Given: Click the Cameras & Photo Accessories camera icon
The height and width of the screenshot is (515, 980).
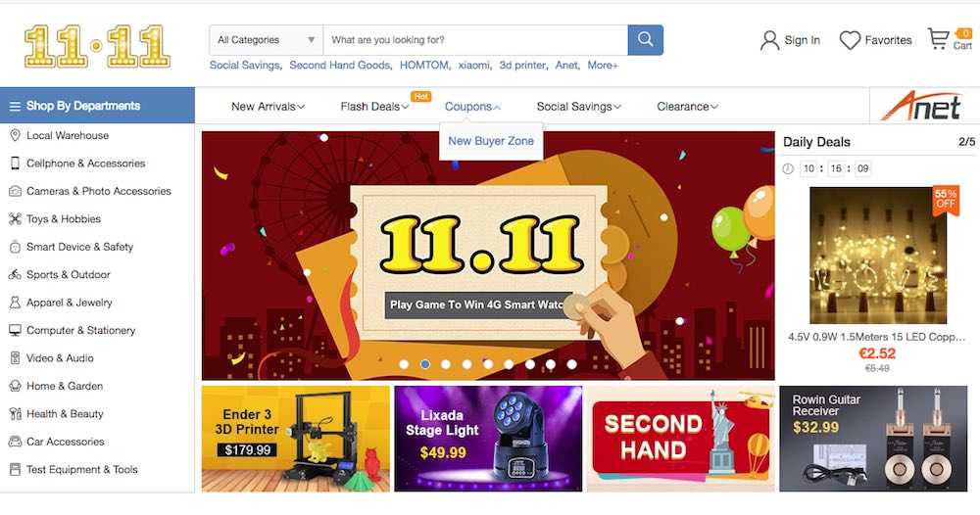Looking at the screenshot, I should (x=15, y=191).
